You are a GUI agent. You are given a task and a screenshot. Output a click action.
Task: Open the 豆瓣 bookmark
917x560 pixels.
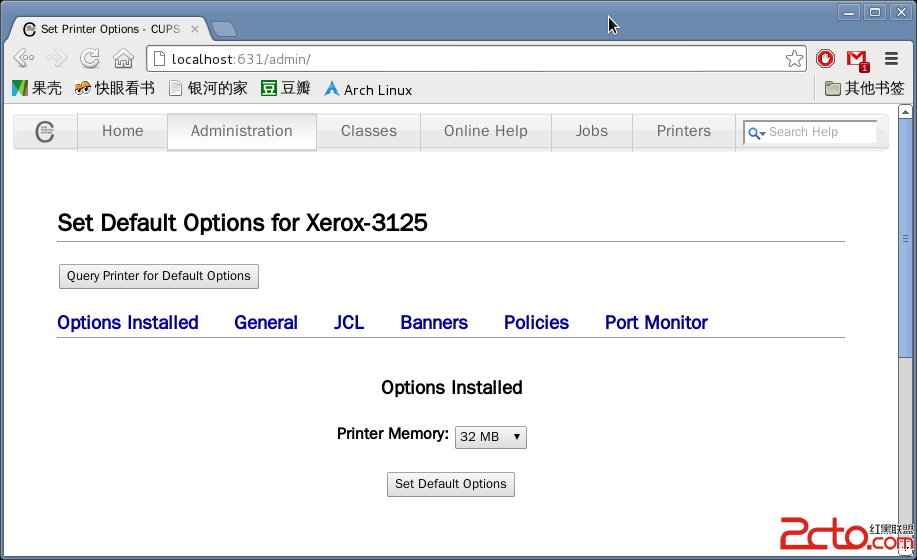tap(285, 88)
